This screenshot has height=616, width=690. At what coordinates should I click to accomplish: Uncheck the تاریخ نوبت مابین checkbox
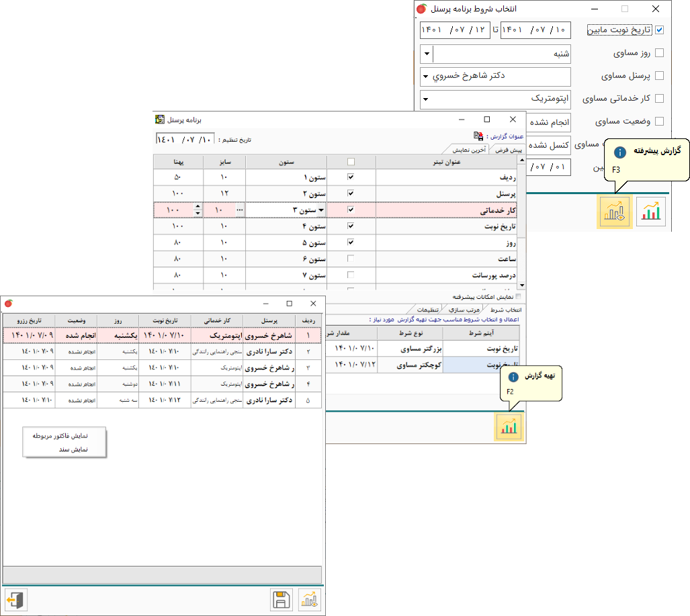coord(659,30)
